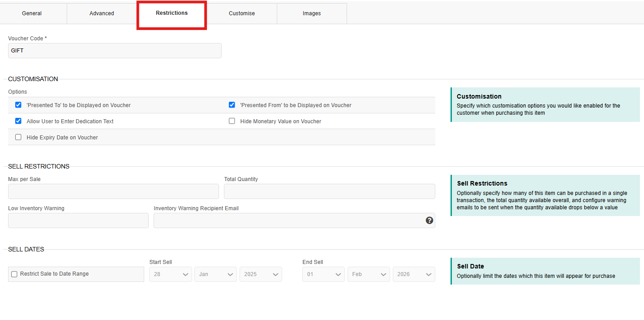Click the 'Hide Monetary Value on Voucher' label
644x320 pixels.
(x=281, y=121)
